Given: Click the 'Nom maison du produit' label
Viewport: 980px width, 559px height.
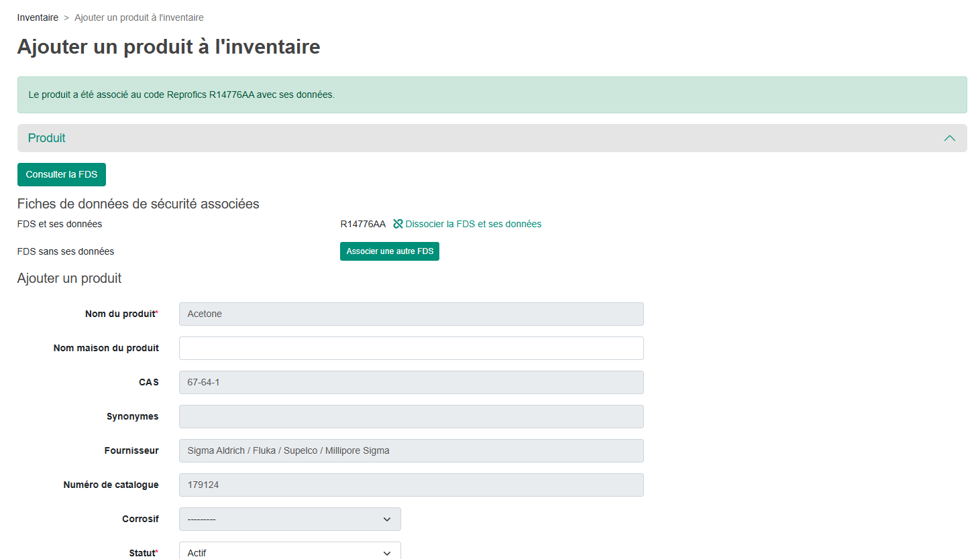Looking at the screenshot, I should click(x=106, y=348).
